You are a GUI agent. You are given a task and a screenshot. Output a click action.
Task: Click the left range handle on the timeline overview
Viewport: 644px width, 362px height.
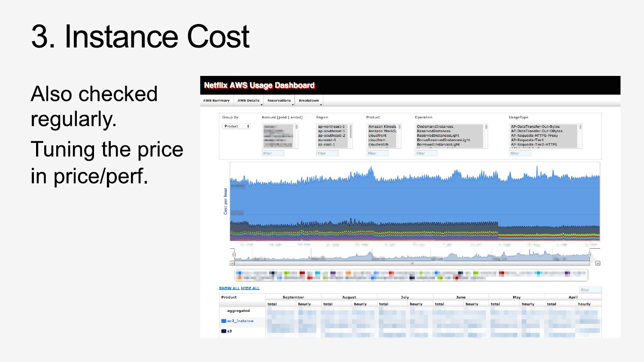tap(234, 255)
